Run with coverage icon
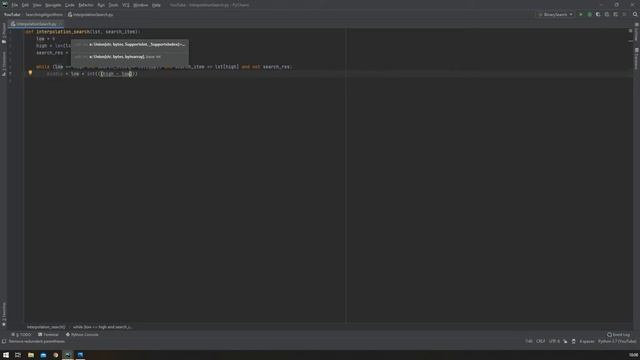 tap(598, 14)
